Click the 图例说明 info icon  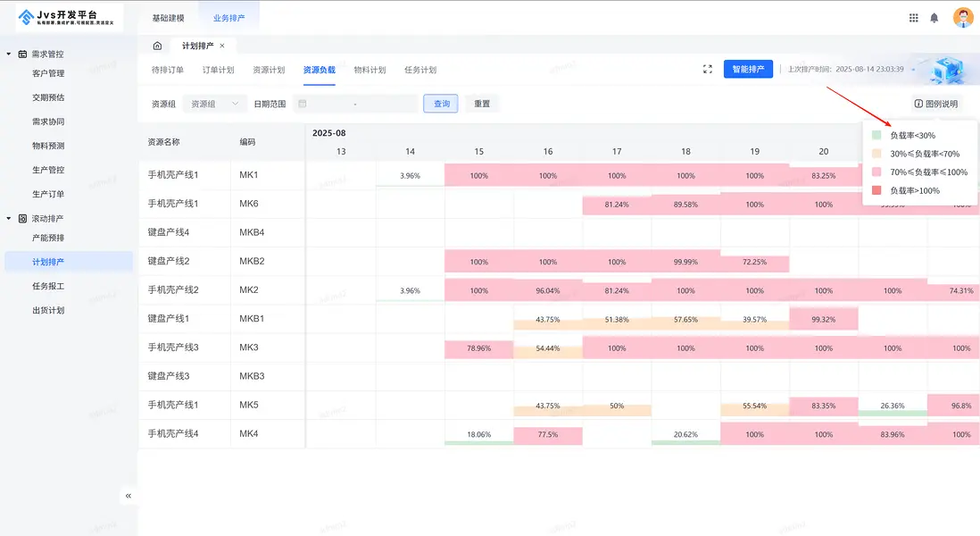click(918, 104)
